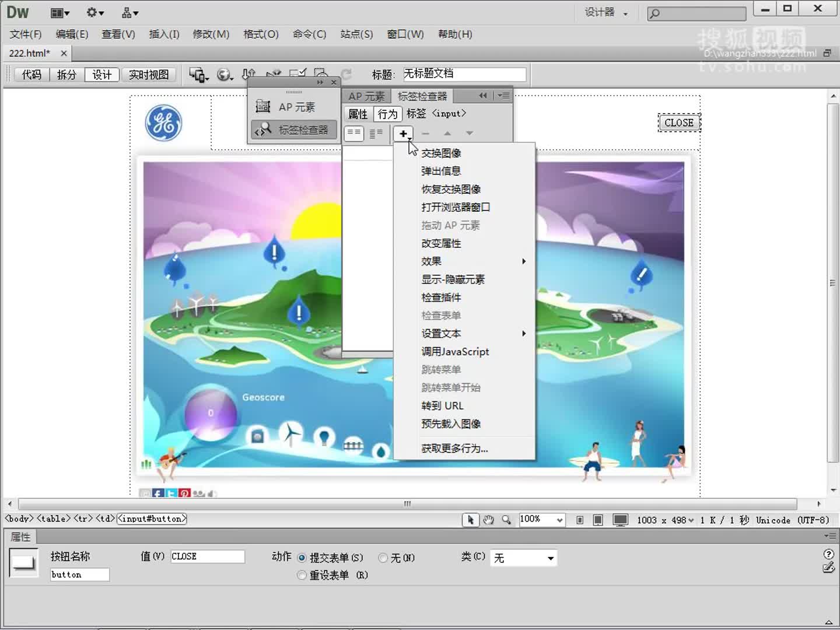Open the gear settings dropdown in title bar
The image size is (840, 630).
(95, 13)
